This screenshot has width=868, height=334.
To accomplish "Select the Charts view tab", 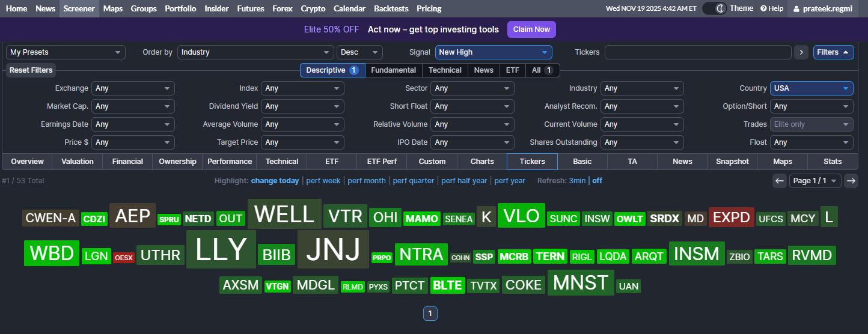I will click(482, 162).
